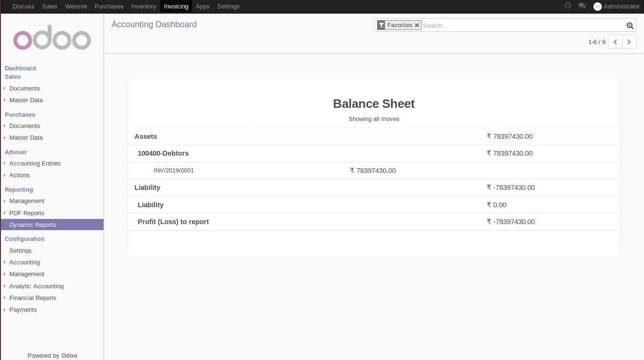Open the Inventory menu
Image resolution: width=644 pixels, height=360 pixels.
coord(143,7)
